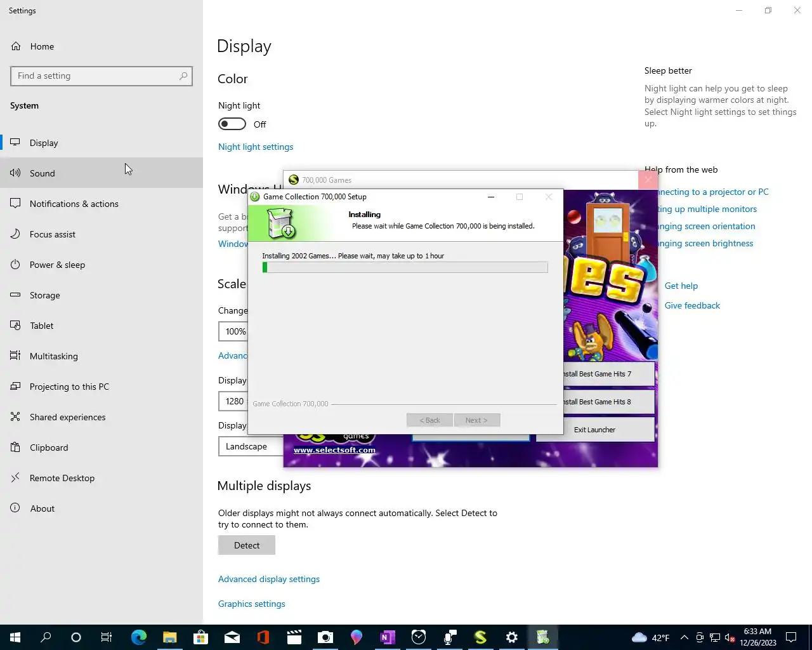
Task: Click Give feedback link
Action: point(692,305)
